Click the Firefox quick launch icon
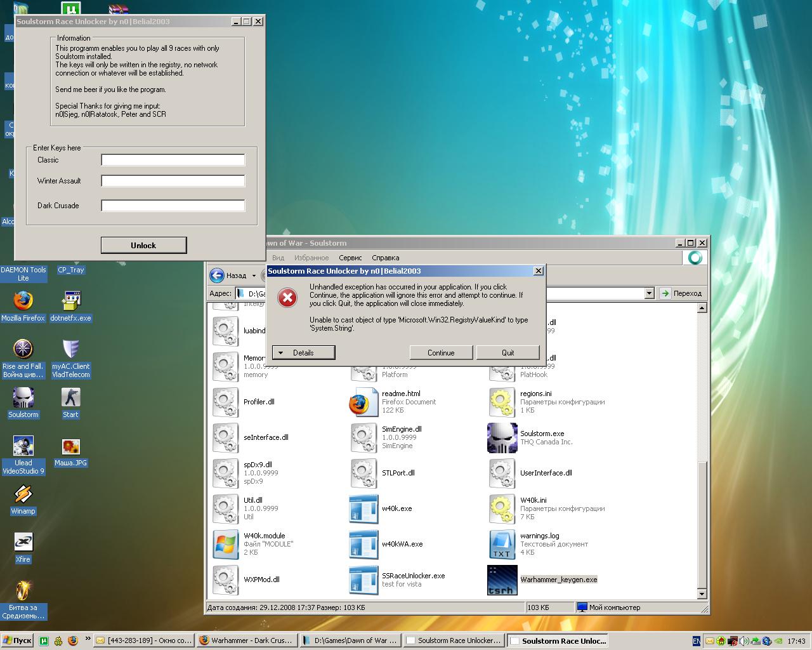 click(x=72, y=640)
